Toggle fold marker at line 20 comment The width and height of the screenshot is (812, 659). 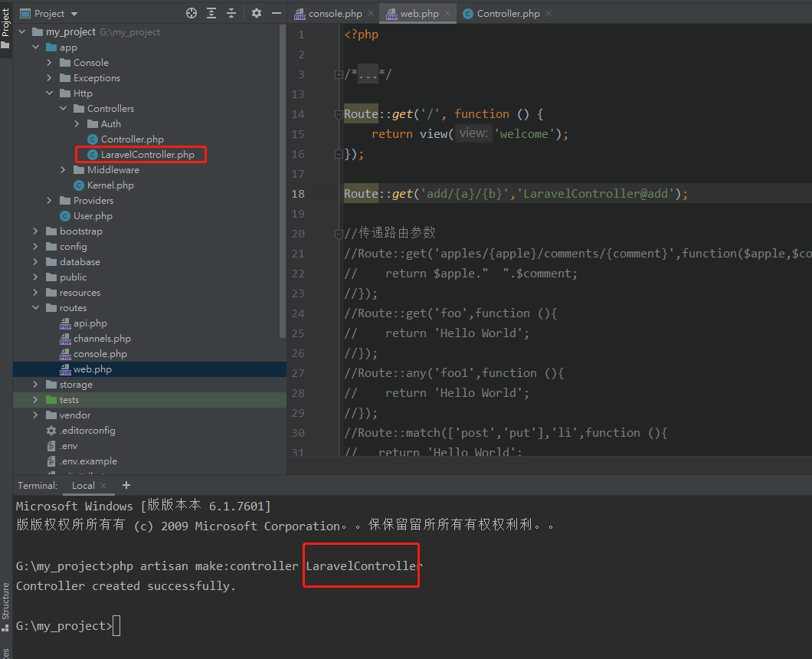pos(339,234)
